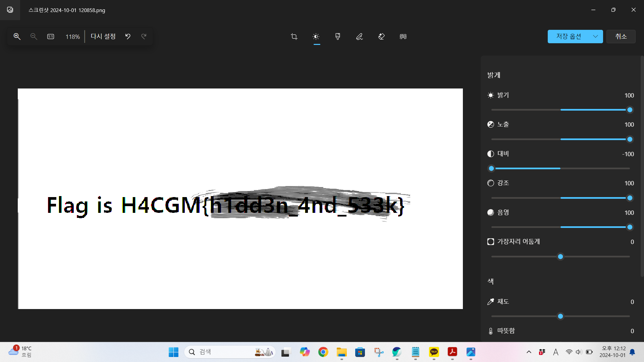Click the zoom in magnifier

(17, 37)
